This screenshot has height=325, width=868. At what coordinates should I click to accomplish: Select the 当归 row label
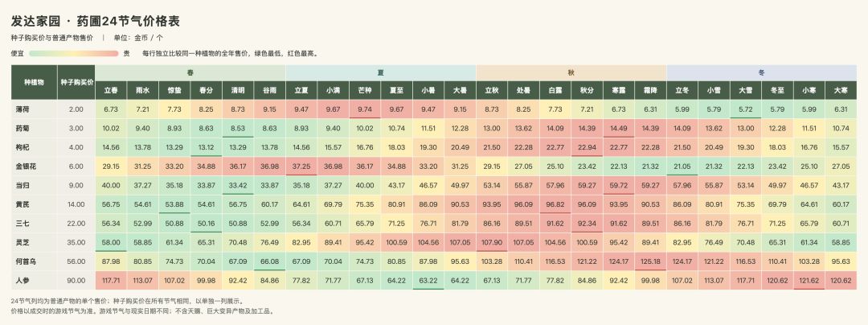34,186
